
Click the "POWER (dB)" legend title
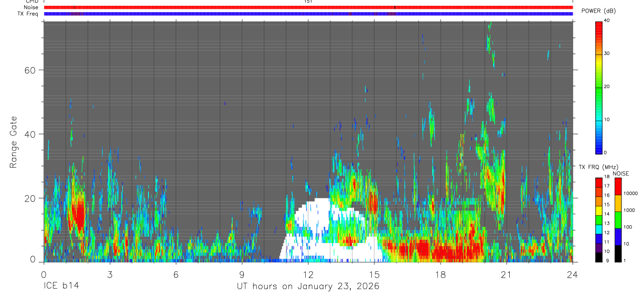(598, 11)
